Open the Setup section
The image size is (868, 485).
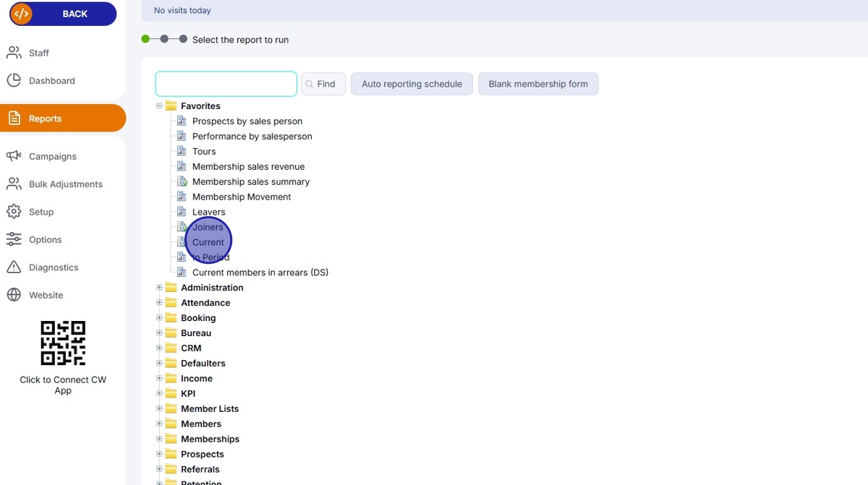41,212
